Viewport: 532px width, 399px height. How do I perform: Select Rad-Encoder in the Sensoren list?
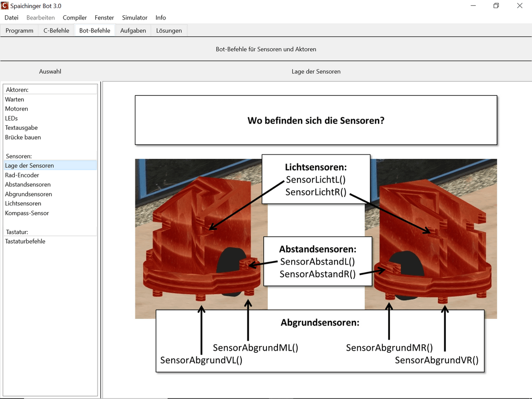coord(22,175)
